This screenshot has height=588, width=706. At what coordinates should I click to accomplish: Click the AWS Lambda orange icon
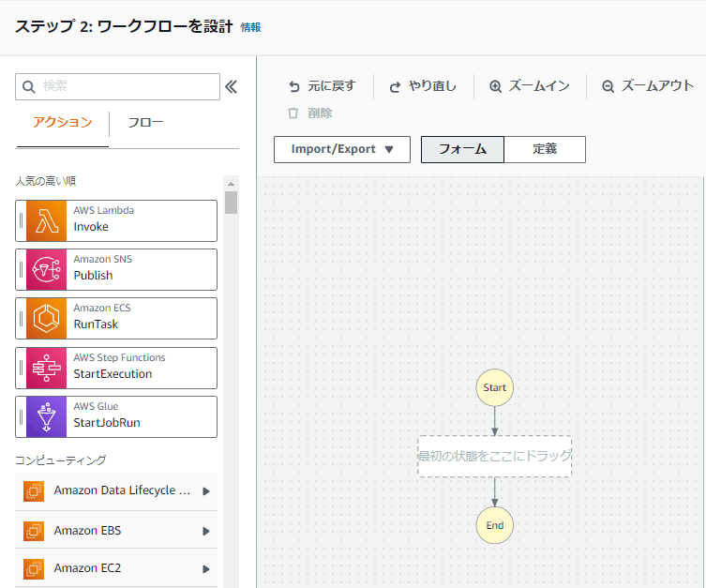[46, 221]
